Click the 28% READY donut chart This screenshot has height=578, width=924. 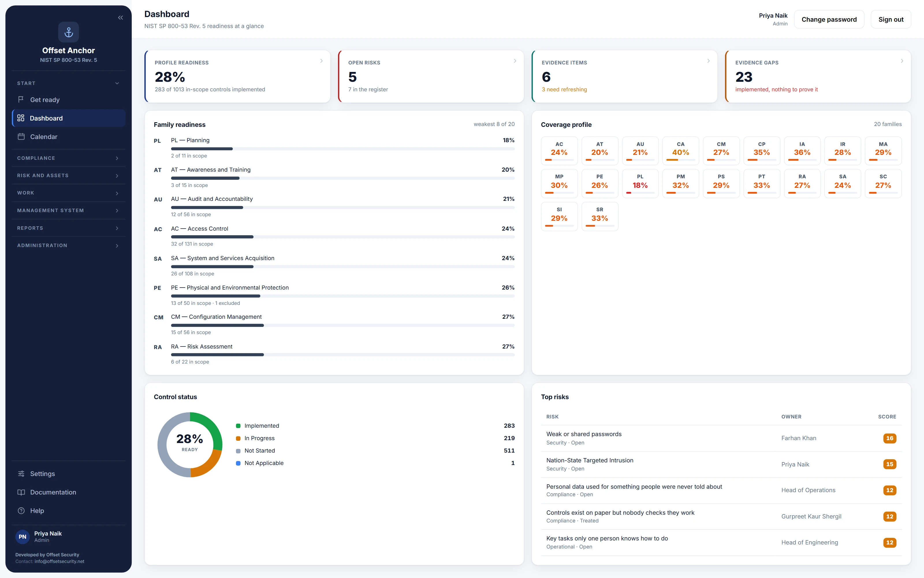click(190, 444)
